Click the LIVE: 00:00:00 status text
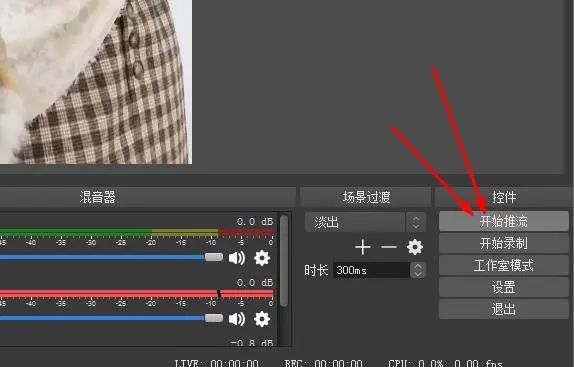This screenshot has width=574, height=367. coord(216,363)
